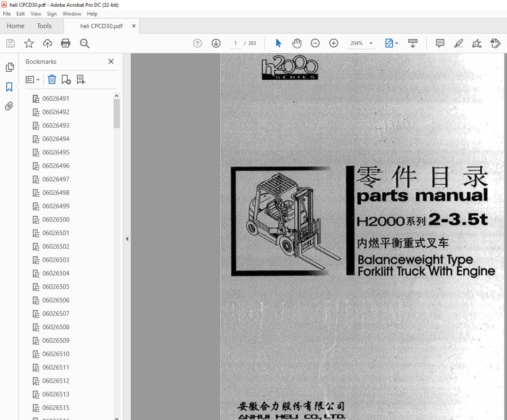Select bookmark 06026499

coord(56,206)
